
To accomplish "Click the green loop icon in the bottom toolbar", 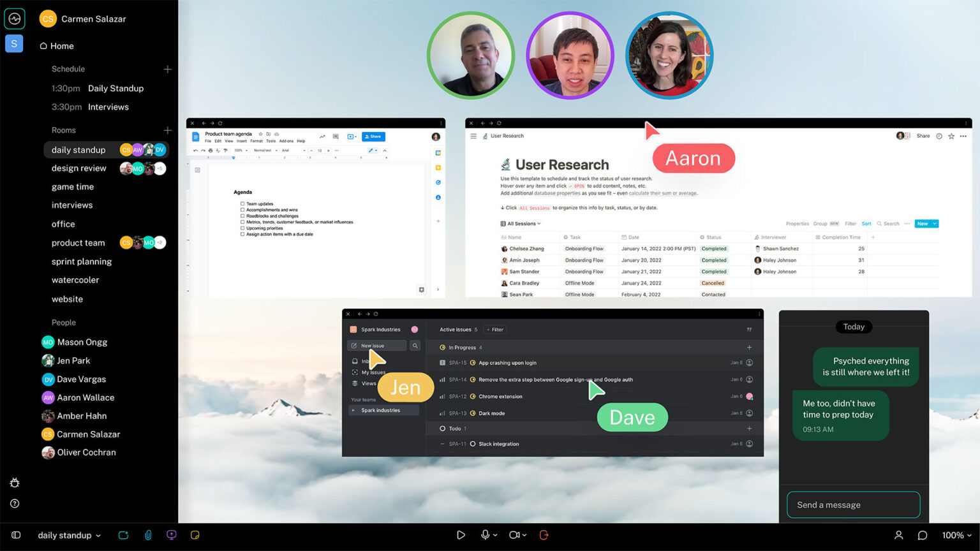I will point(123,534).
